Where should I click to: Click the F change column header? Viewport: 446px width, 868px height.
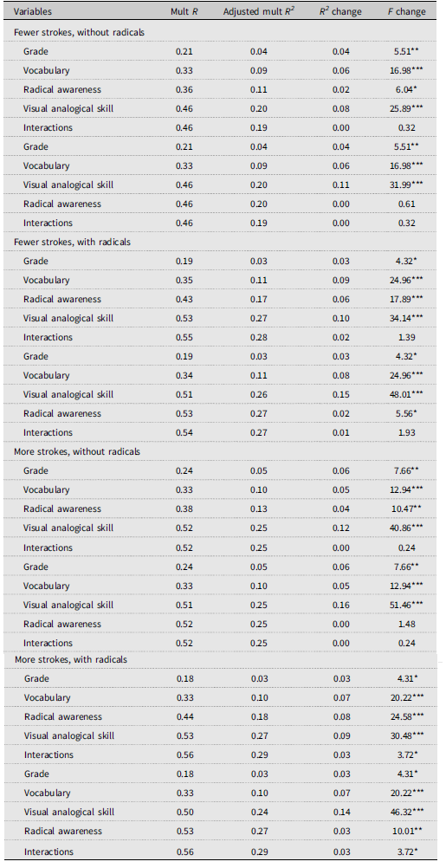click(x=407, y=11)
